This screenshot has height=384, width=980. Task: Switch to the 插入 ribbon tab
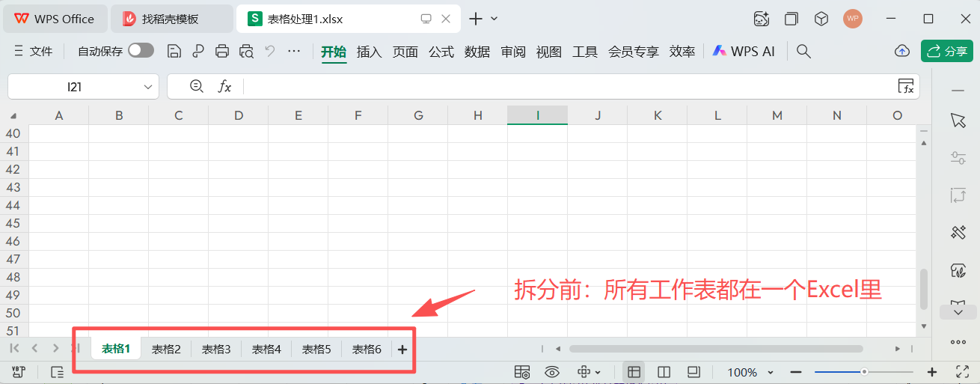(370, 52)
